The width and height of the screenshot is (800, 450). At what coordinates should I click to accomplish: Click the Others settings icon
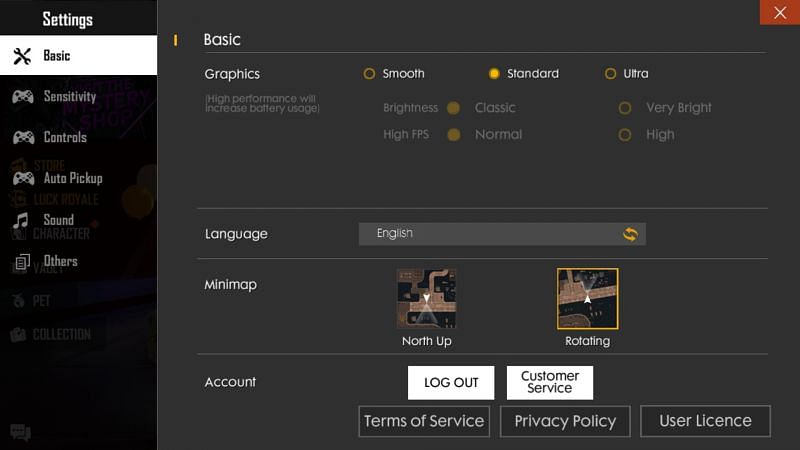coord(22,262)
